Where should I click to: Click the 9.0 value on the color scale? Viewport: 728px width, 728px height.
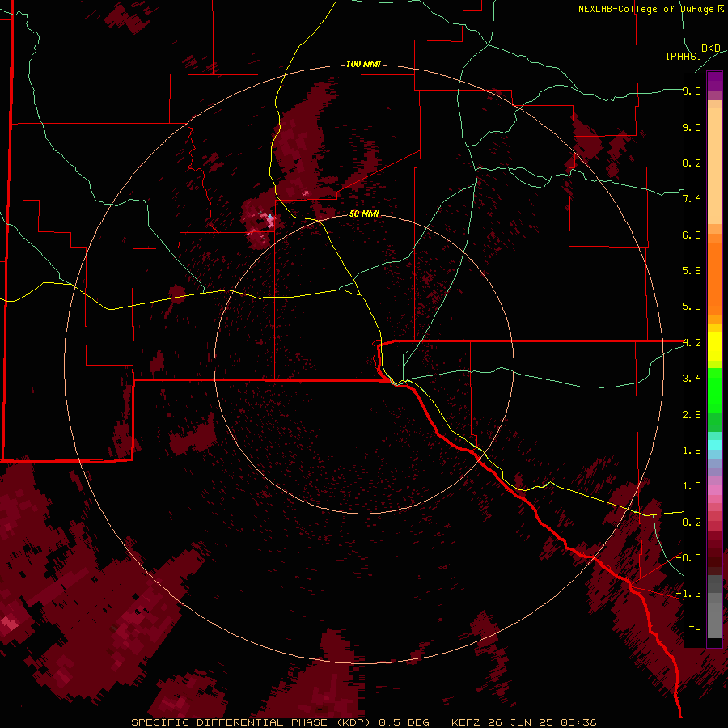(x=692, y=127)
